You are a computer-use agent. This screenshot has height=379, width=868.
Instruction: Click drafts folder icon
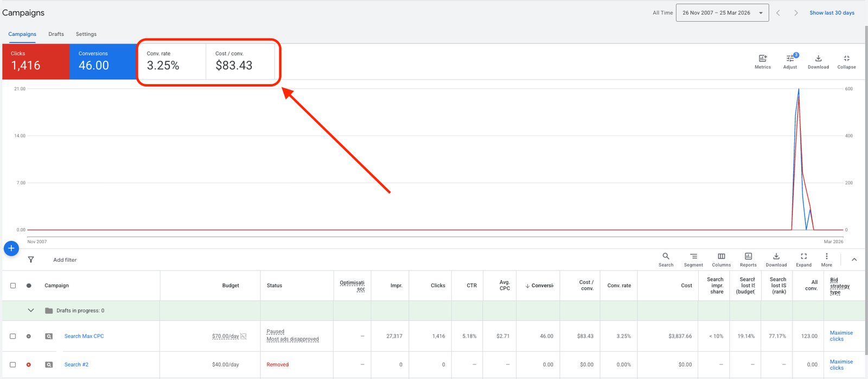[49, 311]
